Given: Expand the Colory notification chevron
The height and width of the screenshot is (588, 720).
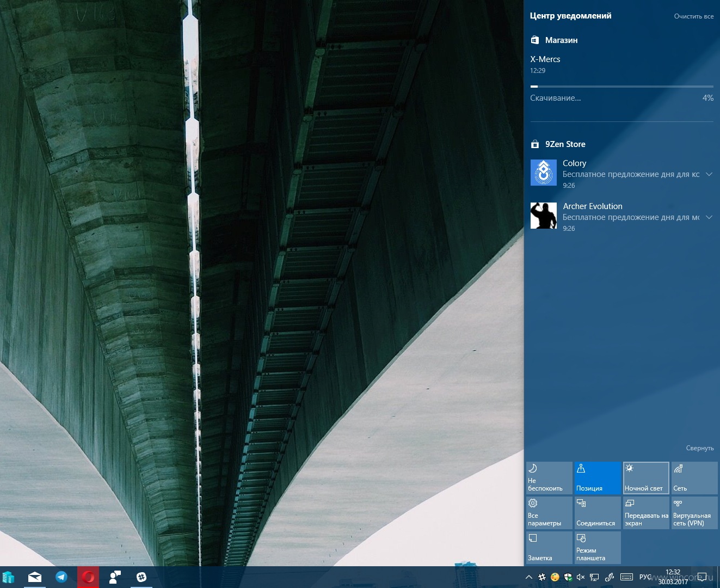Looking at the screenshot, I should click(x=709, y=174).
